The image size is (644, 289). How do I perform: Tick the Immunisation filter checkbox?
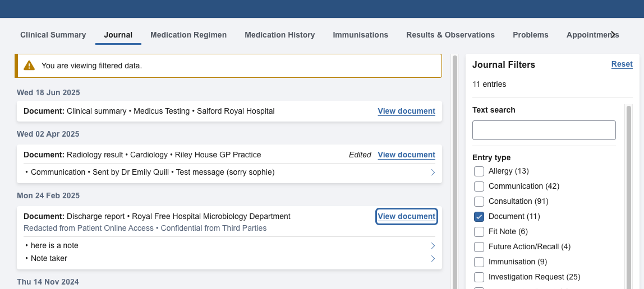(479, 262)
